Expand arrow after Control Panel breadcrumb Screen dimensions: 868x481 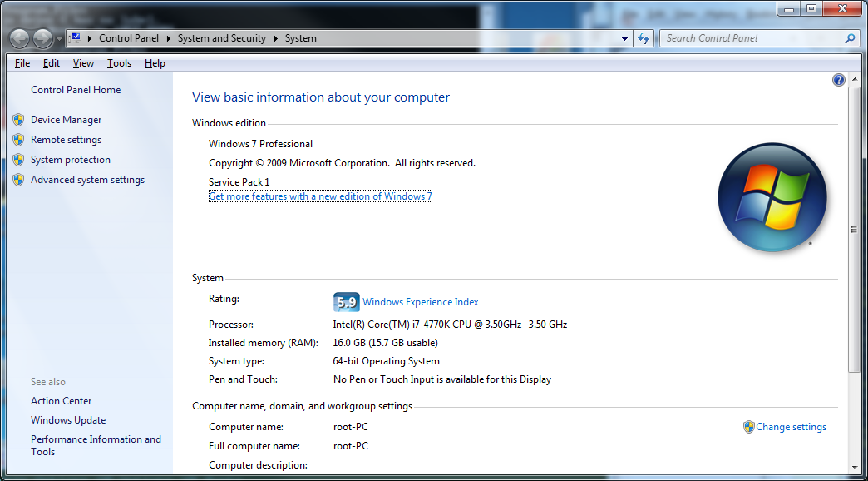pyautogui.click(x=168, y=38)
